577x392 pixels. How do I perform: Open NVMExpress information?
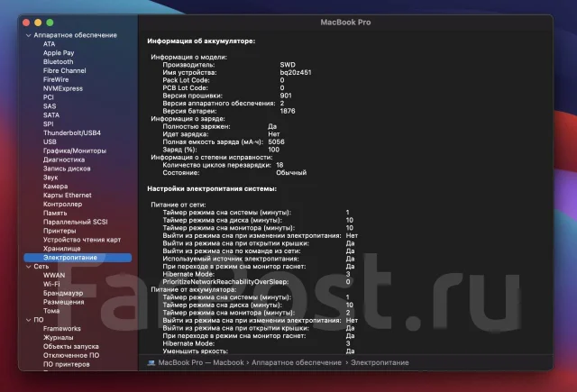(63, 88)
